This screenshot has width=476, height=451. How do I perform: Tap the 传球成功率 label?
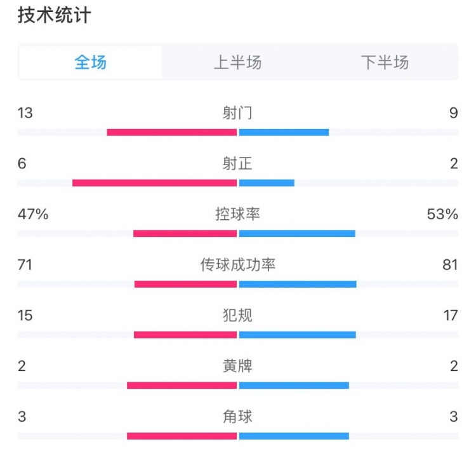click(237, 264)
